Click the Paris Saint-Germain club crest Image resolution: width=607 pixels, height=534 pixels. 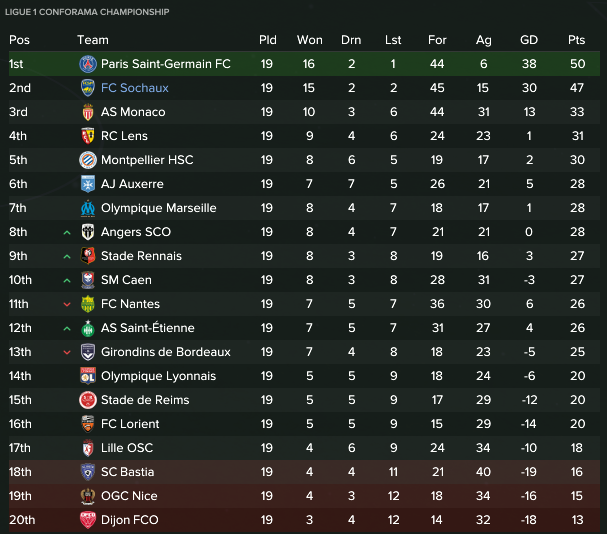click(88, 64)
